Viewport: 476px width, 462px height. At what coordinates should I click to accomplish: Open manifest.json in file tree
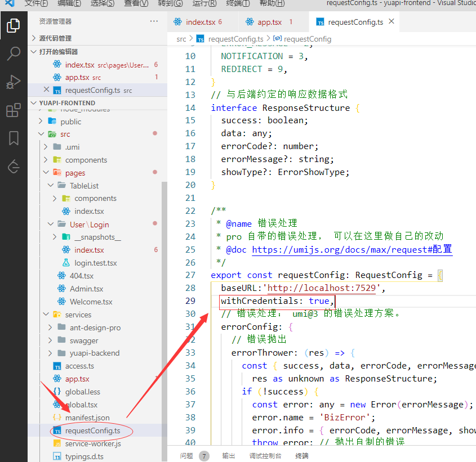(x=87, y=418)
